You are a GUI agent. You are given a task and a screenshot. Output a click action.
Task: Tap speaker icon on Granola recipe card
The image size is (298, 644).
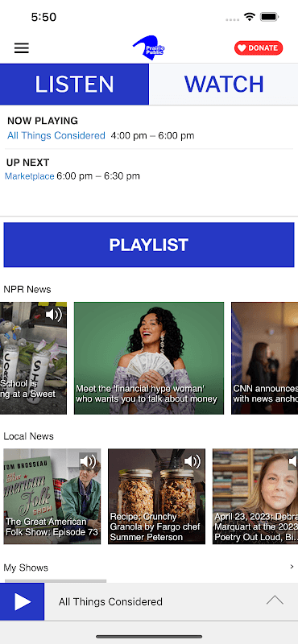(192, 461)
